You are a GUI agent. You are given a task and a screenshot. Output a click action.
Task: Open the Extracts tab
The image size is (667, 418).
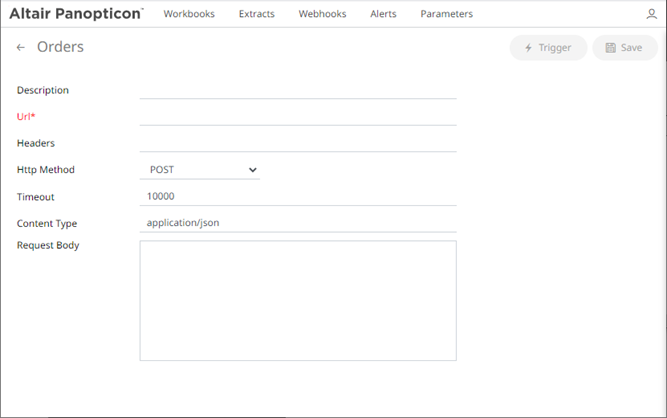[x=257, y=14]
